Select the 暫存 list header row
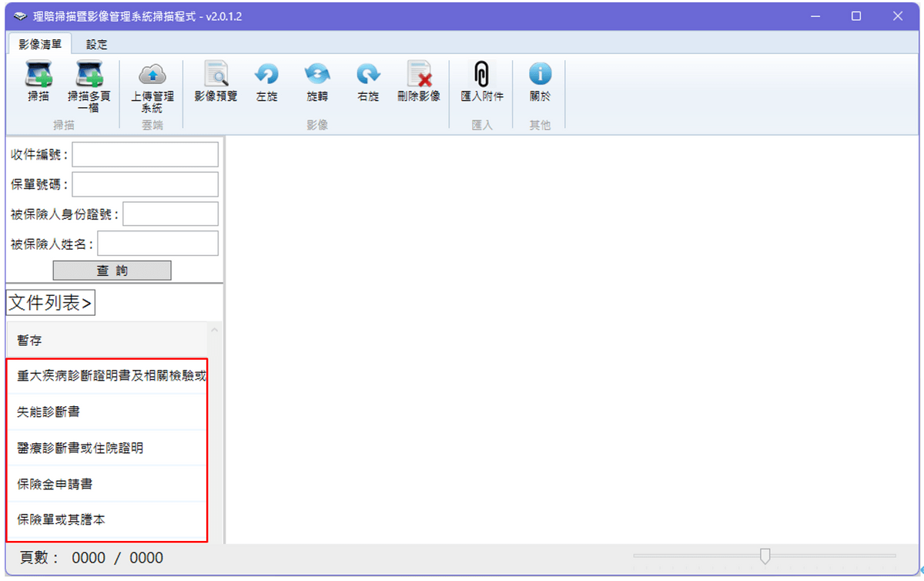Screen dimensions: 924x581 [107, 340]
